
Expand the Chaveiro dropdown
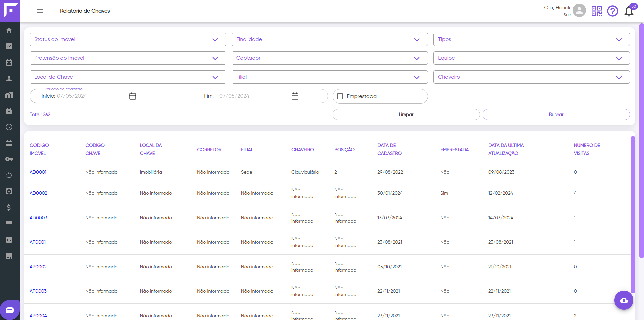(532, 77)
